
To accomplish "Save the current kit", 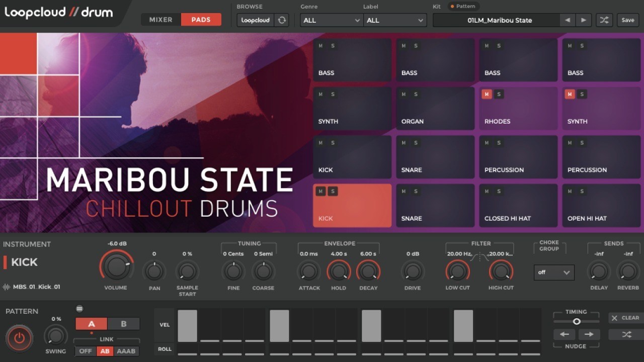I will pos(628,20).
